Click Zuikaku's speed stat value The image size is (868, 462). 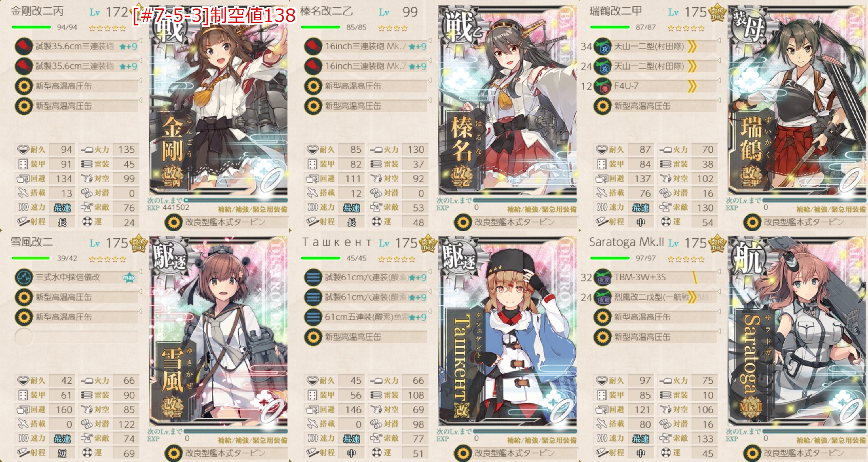pos(640,208)
